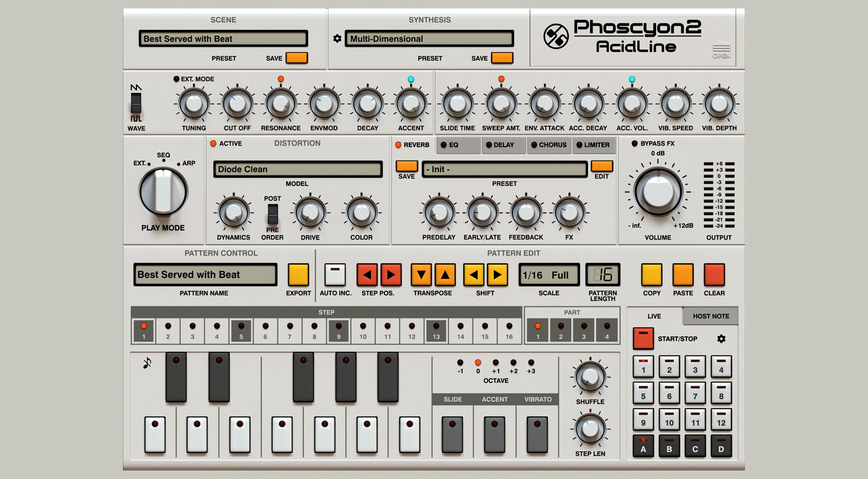Click the yellow EXPORT button

(298, 275)
